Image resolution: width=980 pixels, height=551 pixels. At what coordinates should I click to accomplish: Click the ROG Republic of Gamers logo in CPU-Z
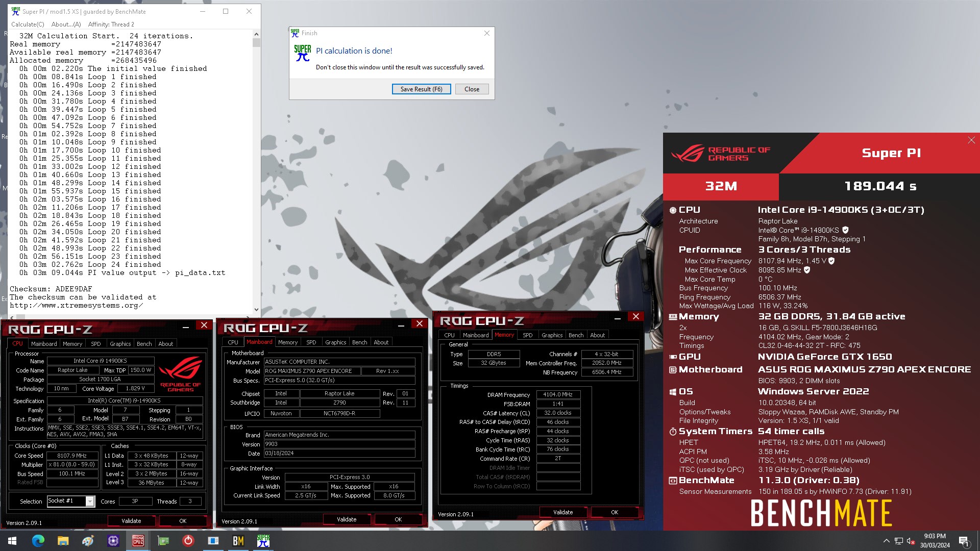(x=181, y=374)
